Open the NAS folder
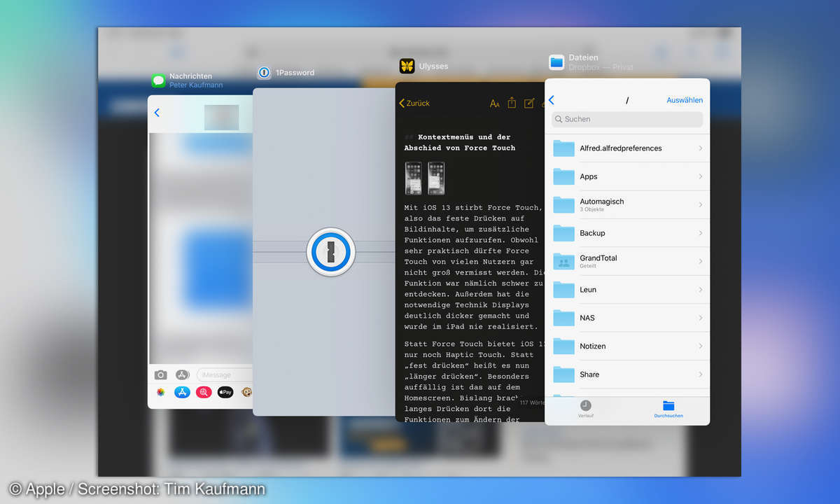Screen dimensions: 840x504 click(627, 318)
